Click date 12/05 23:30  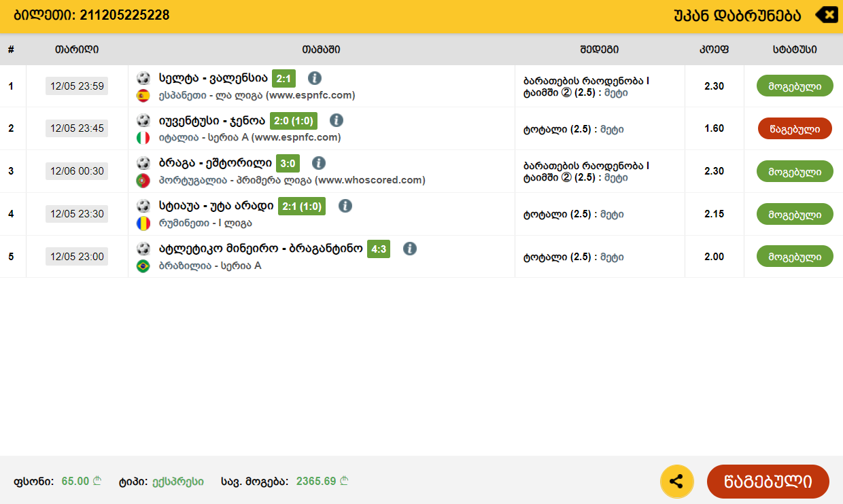point(77,214)
